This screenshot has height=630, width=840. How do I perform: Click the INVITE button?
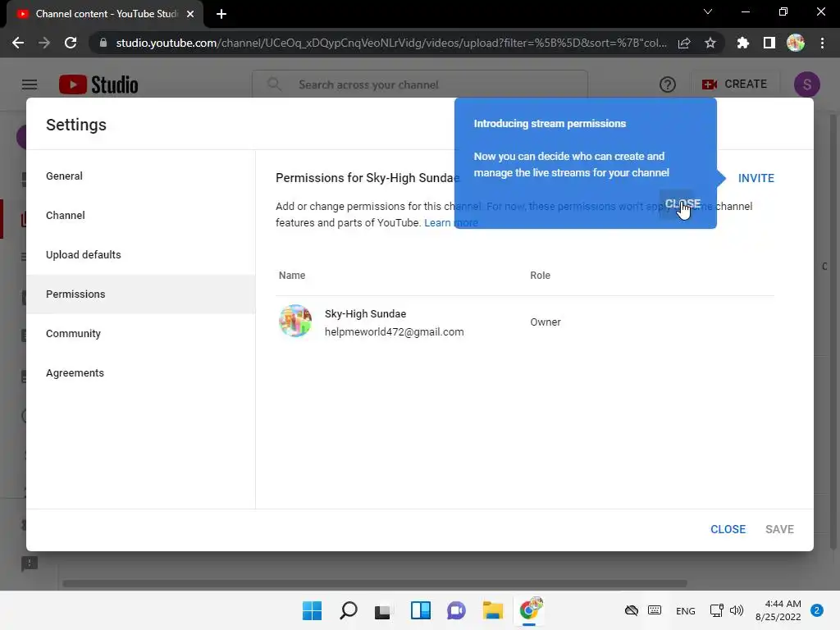click(x=756, y=178)
